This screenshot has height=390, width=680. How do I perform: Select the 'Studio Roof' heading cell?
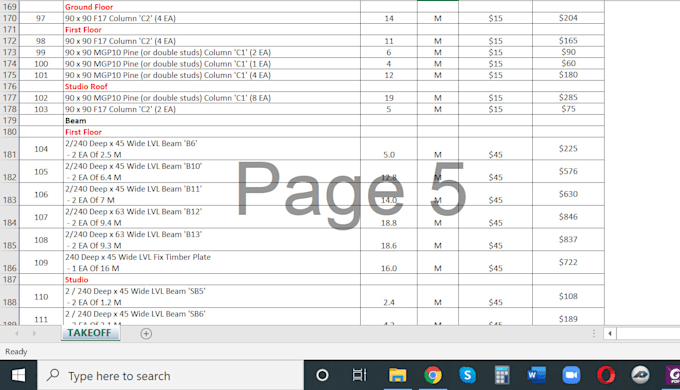pos(212,86)
